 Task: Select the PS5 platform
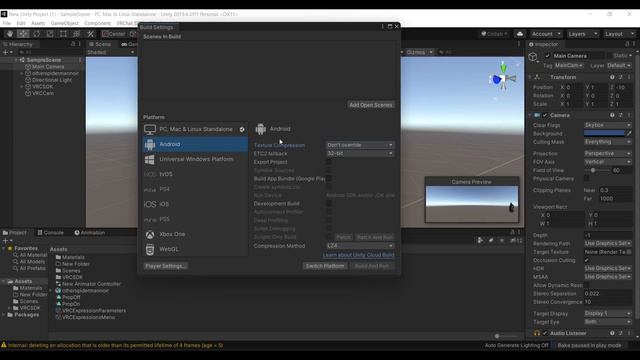point(195,219)
